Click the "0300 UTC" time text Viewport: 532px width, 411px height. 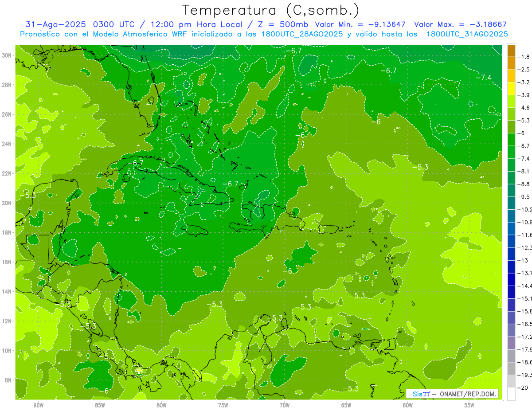pos(115,24)
